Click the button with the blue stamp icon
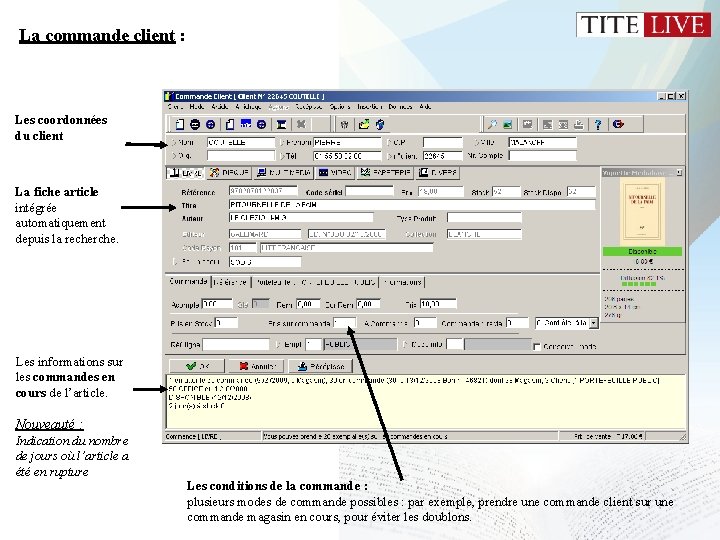Screen dimensions: 720x540 point(321,366)
